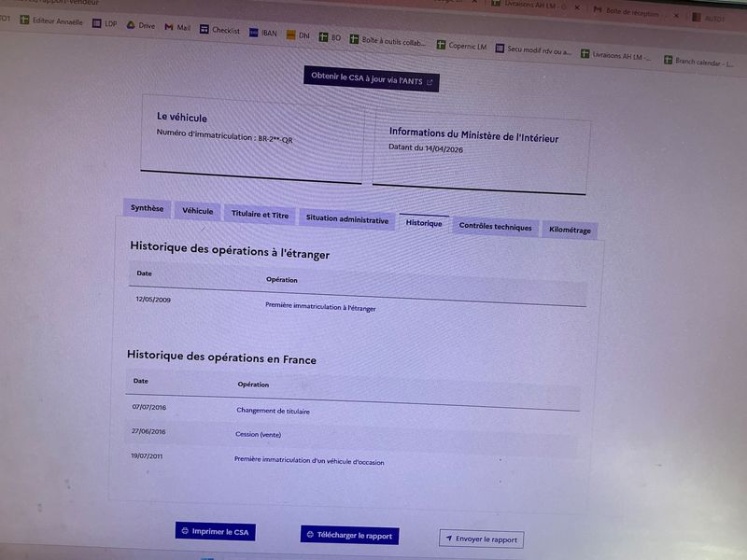Click Historique des opérations en France heading
The image size is (747, 560).
pos(221,357)
